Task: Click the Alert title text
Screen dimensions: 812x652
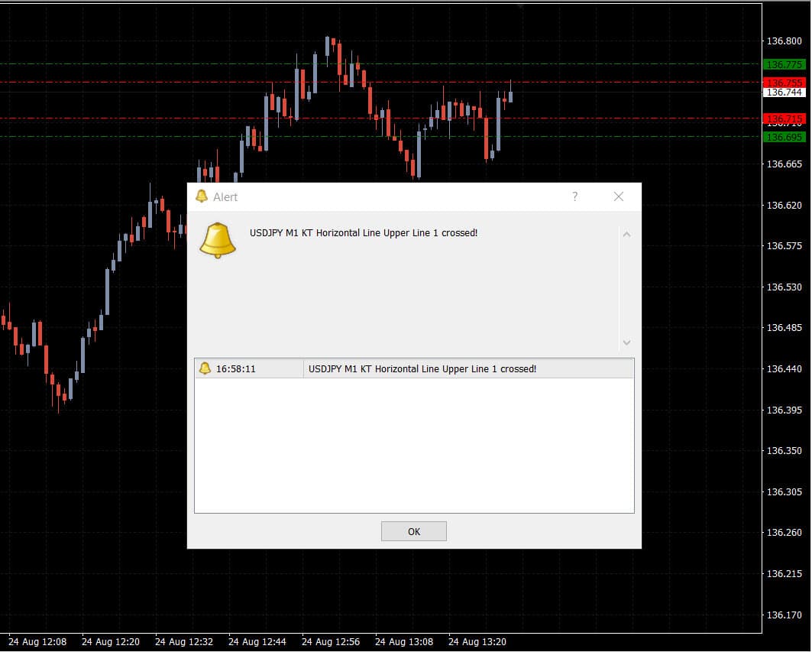Action: [225, 197]
